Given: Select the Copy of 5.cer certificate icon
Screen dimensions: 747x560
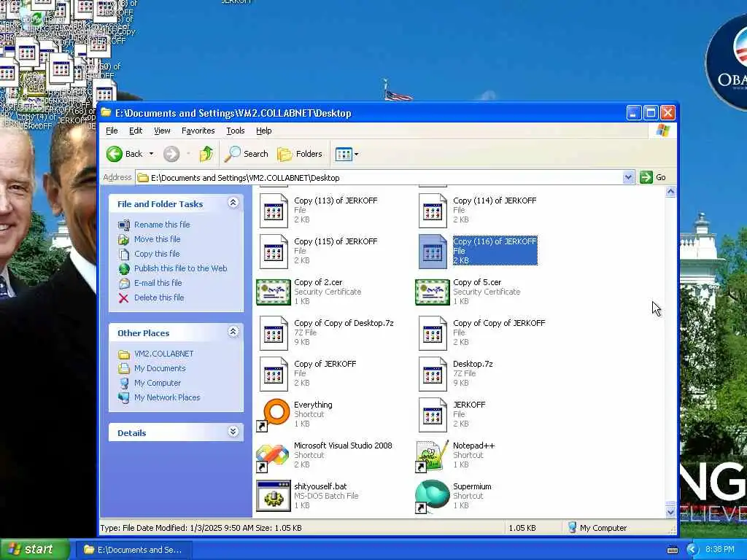Looking at the screenshot, I should (x=433, y=292).
